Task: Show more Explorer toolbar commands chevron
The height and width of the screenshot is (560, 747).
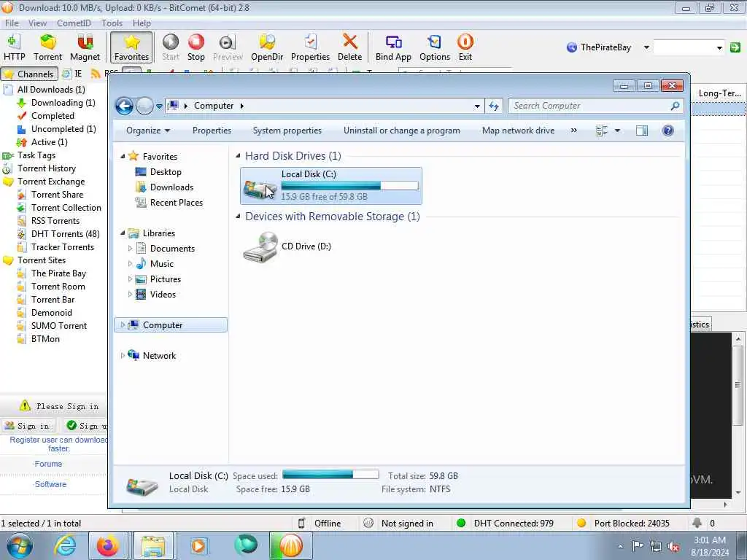Action: pyautogui.click(x=573, y=131)
